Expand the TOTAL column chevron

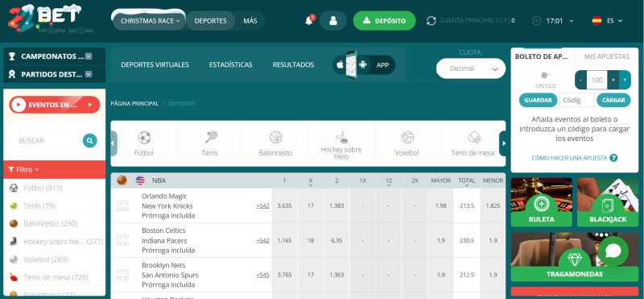tap(467, 185)
